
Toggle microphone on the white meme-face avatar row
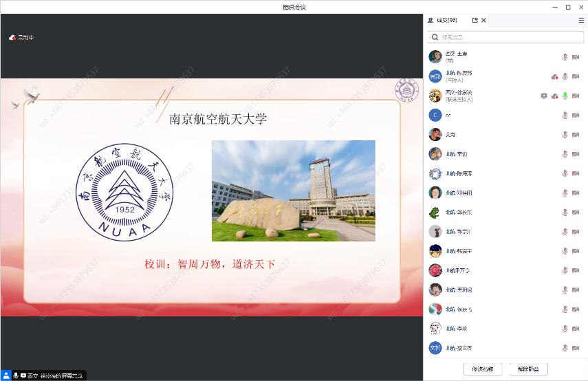coord(565,329)
